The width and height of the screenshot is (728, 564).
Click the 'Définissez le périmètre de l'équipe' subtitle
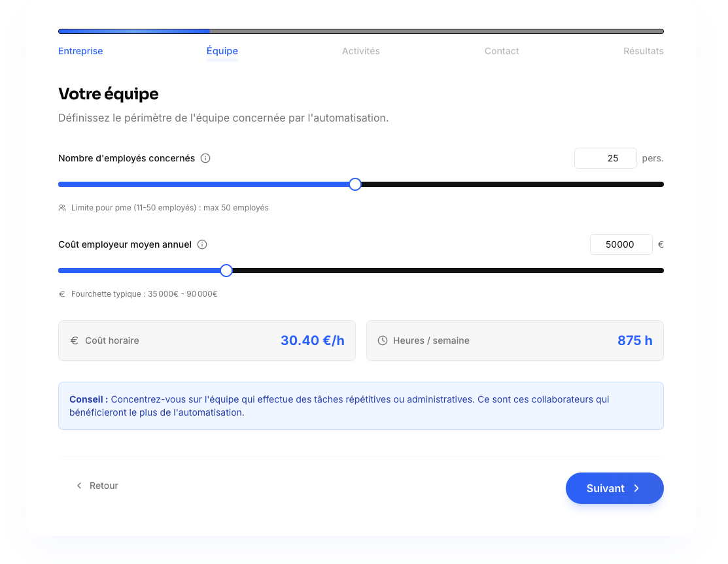click(223, 118)
